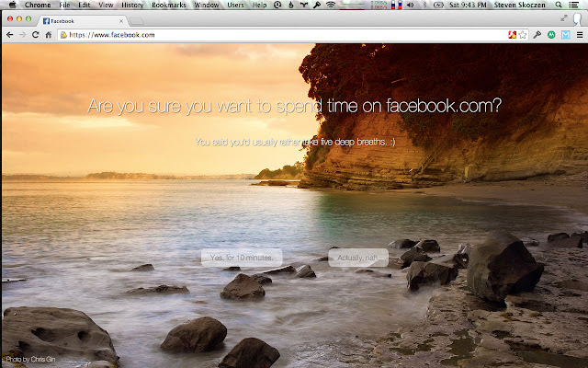Click the Bluetooth icon in menu bar

coord(424,5)
